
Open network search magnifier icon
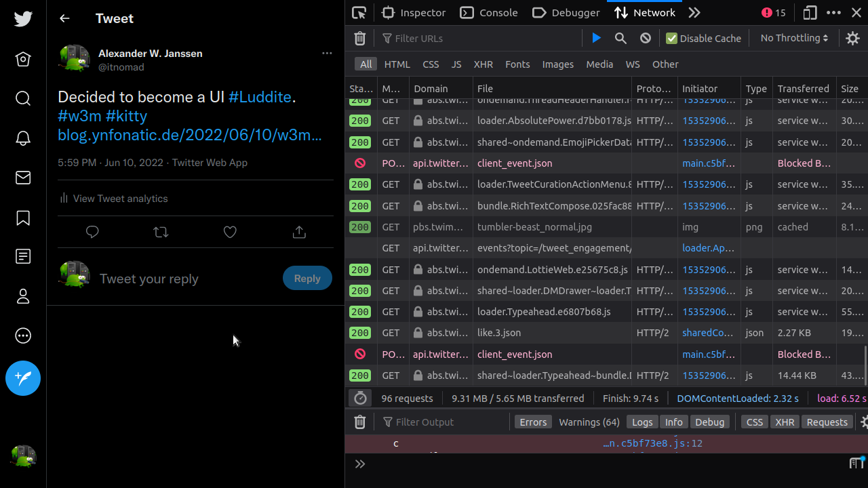620,39
